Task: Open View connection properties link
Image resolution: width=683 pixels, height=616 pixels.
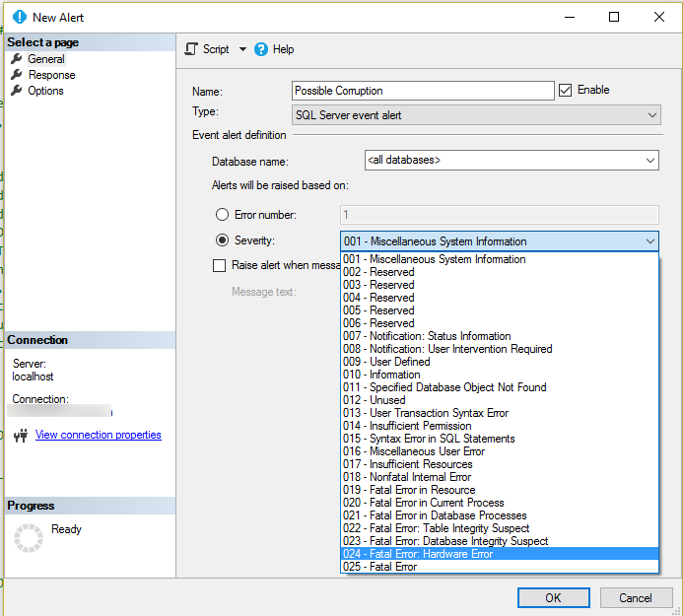Action: pyautogui.click(x=98, y=435)
